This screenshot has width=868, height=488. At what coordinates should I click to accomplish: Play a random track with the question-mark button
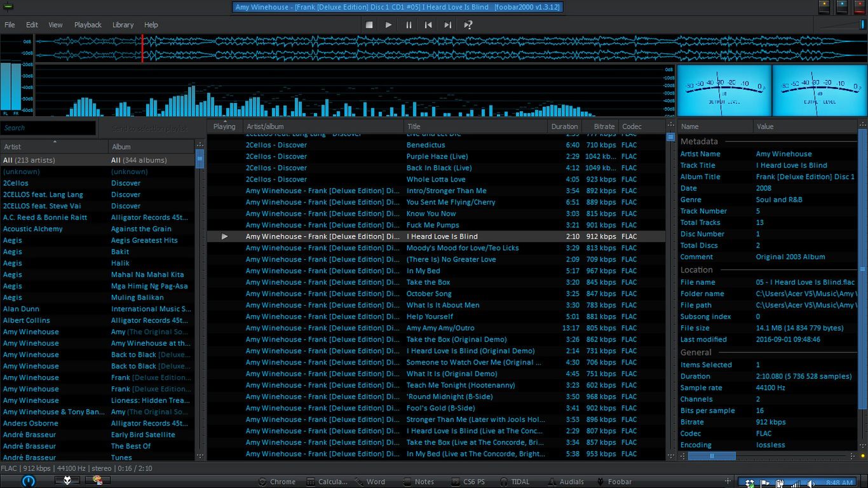[468, 25]
